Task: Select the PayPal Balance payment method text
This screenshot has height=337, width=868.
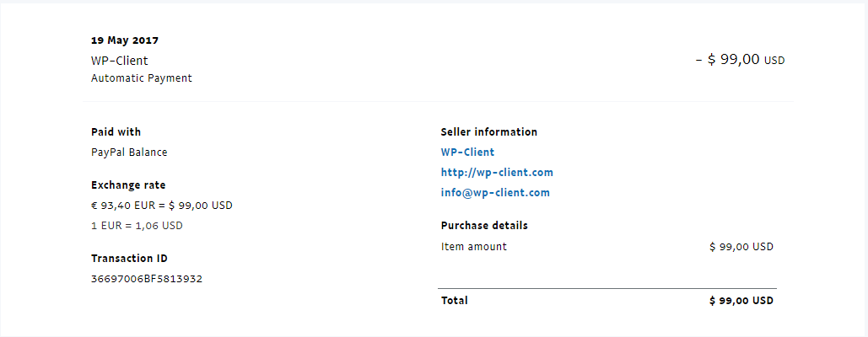Action: [129, 152]
